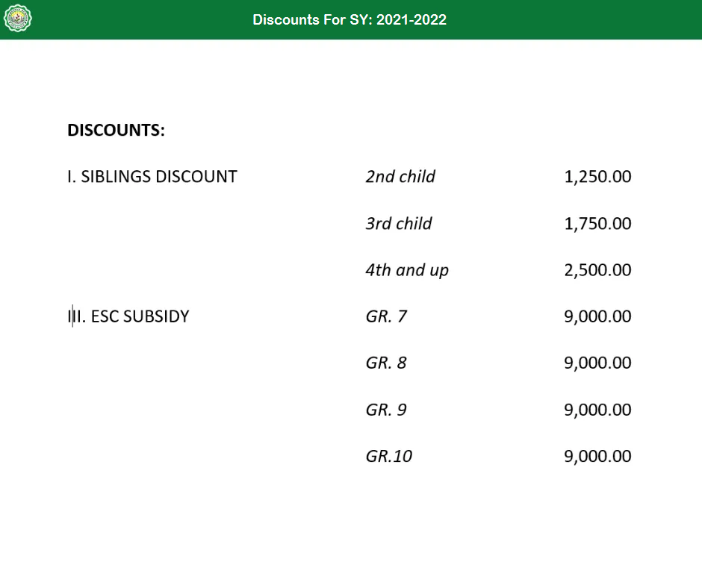
Task: Click the Roman numeral before ESC SUBSIDY
Action: (x=75, y=316)
